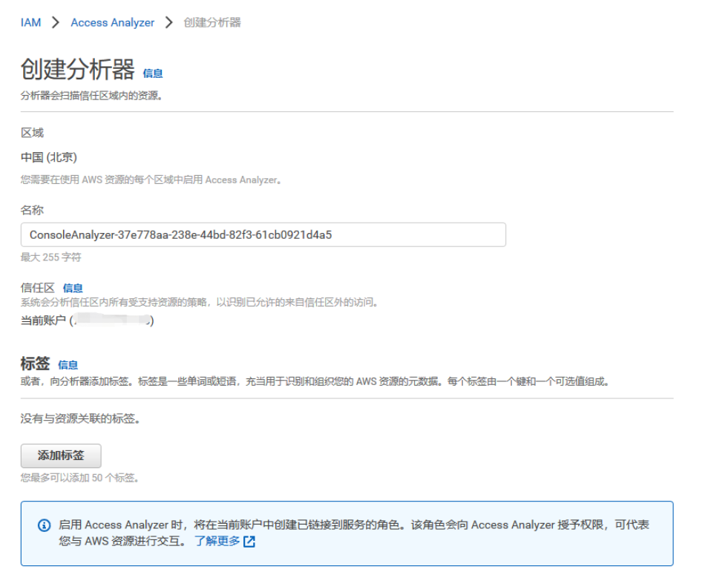
Task: Go to Access Analyzer breadcrumb
Action: [x=112, y=23]
